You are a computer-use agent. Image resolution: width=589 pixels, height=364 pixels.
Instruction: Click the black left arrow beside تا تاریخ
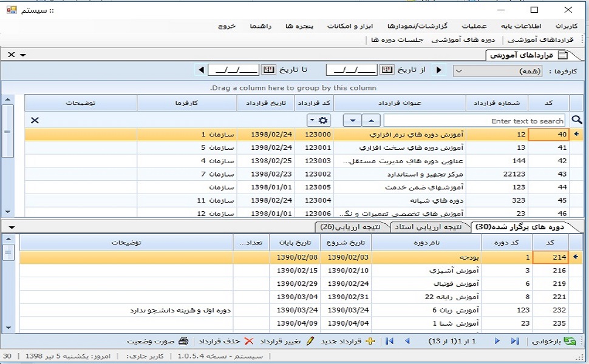pyautogui.click(x=202, y=70)
